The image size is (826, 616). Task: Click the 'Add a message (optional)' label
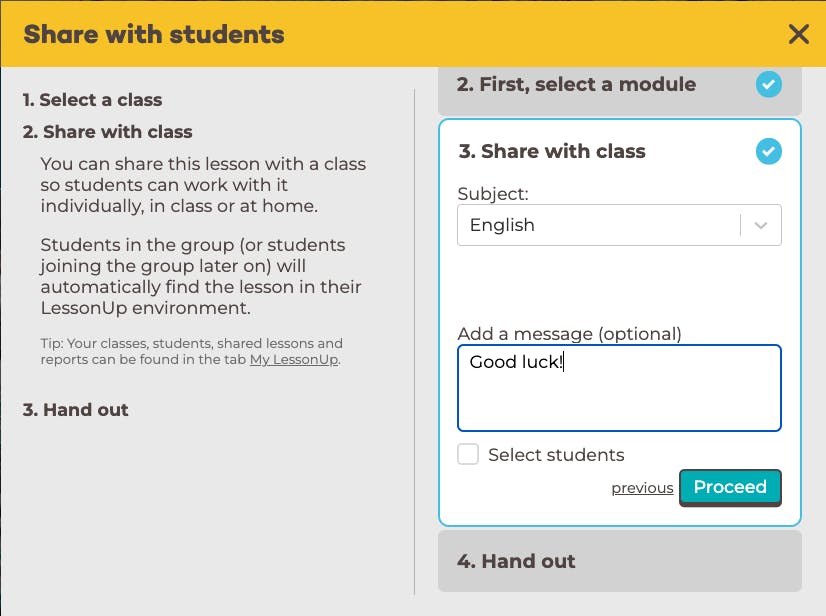point(569,334)
